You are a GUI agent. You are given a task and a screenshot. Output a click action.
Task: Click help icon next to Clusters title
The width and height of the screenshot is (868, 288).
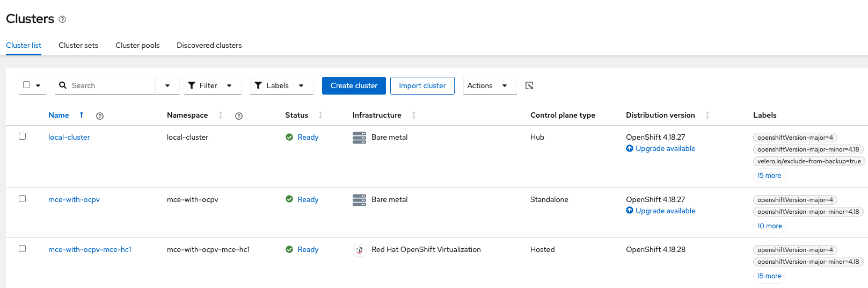coord(62,19)
